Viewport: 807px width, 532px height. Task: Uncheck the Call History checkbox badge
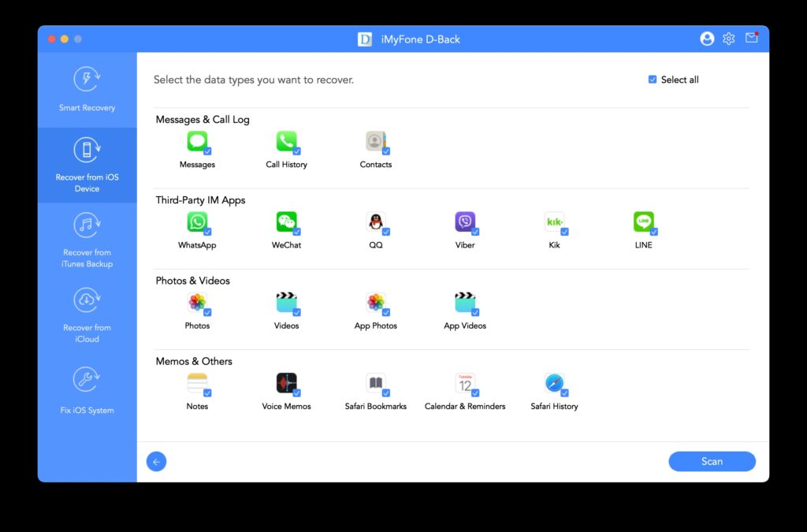pyautogui.click(x=297, y=151)
